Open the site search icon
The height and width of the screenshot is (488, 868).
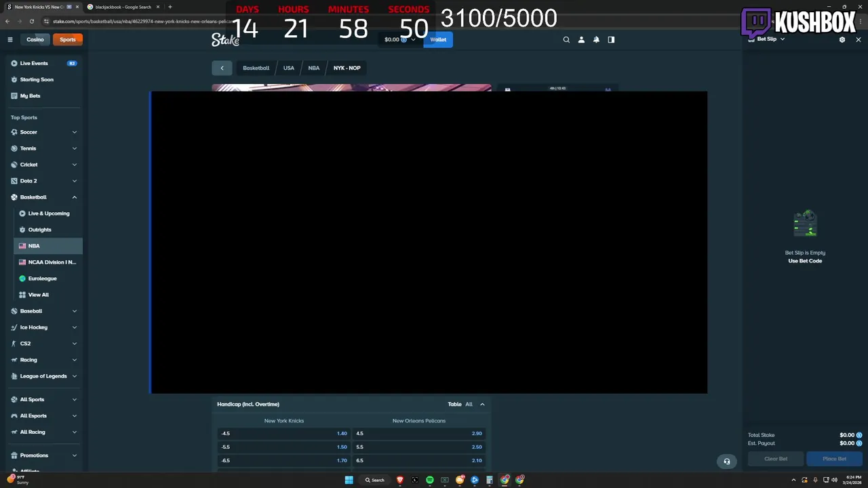(566, 39)
